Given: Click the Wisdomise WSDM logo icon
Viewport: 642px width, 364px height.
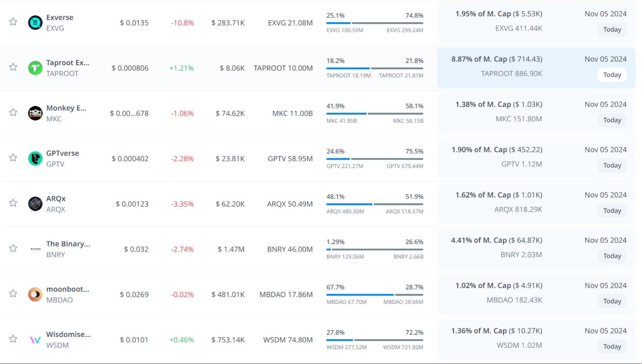Looking at the screenshot, I should [35, 340].
